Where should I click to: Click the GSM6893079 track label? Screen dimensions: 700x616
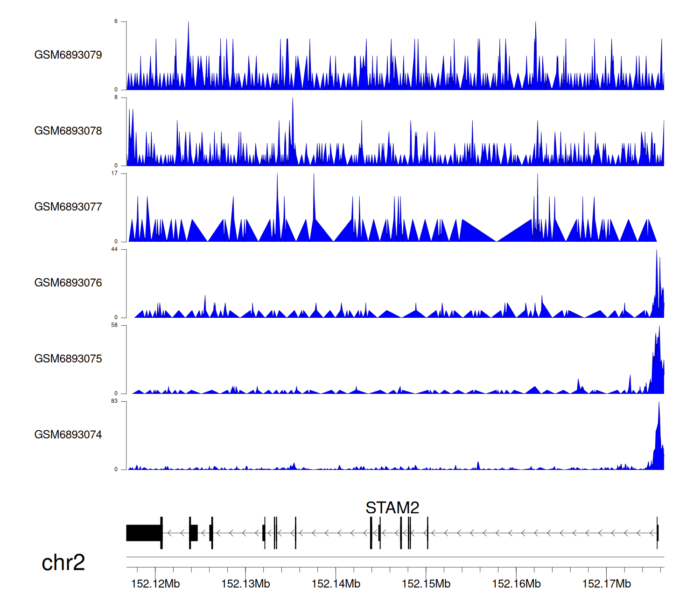[68, 55]
